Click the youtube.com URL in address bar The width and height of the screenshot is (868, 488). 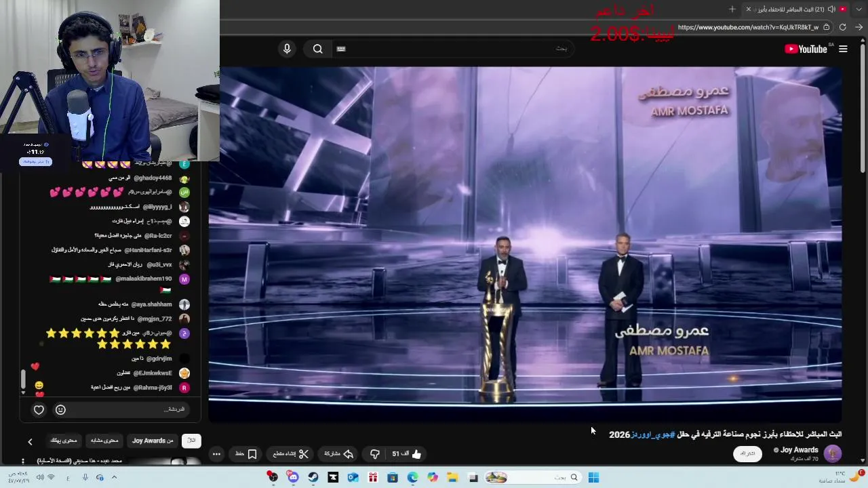click(748, 27)
